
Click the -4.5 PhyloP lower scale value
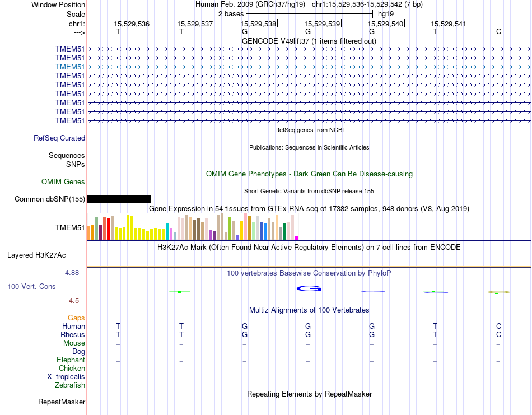73,301
